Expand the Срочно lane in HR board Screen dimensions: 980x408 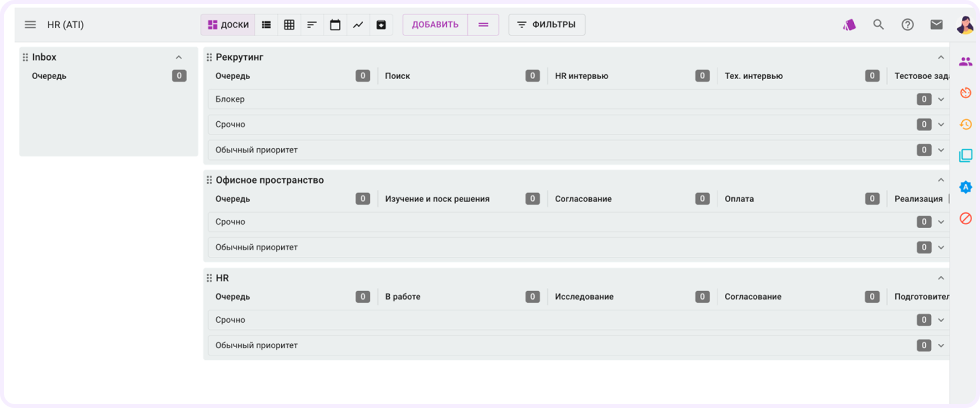click(941, 320)
